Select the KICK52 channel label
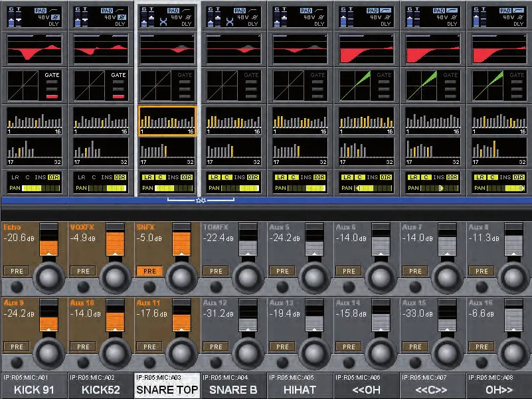Image resolution: width=532 pixels, height=399 pixels. point(100,386)
